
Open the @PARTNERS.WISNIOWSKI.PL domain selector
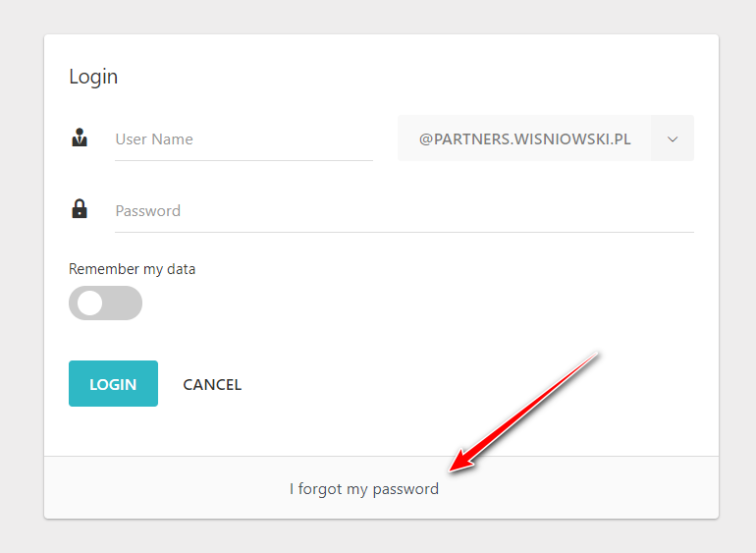(x=524, y=138)
